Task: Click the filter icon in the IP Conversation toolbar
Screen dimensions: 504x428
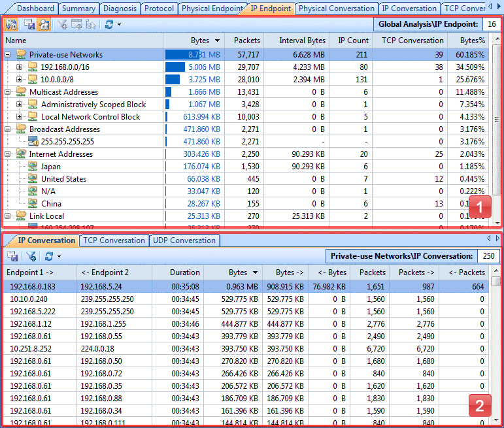Action: tap(31, 257)
